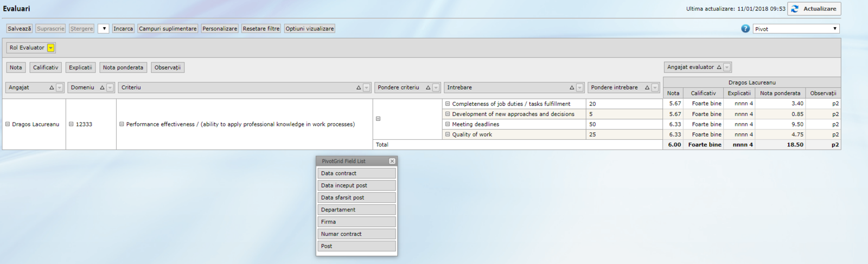The image size is (868, 264).
Task: Select the Numar contract field in the list
Action: tap(356, 234)
